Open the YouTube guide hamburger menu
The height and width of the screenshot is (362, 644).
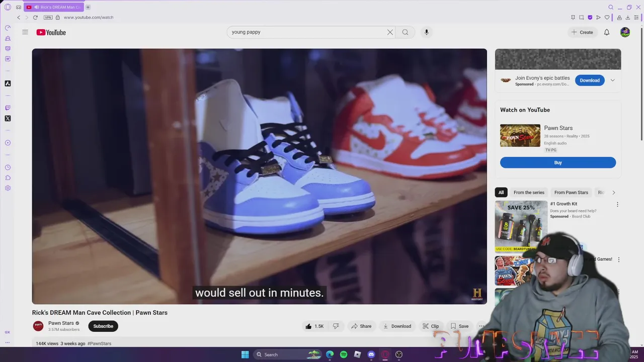[25, 32]
